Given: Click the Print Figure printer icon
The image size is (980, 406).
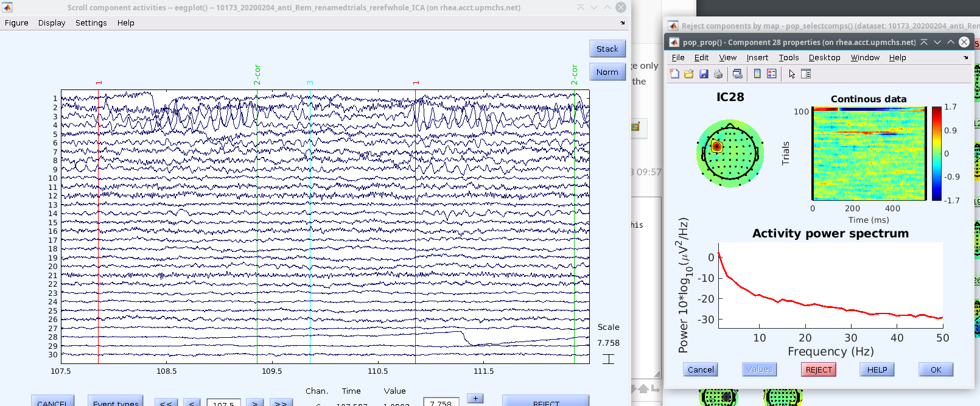Looking at the screenshot, I should pos(718,74).
